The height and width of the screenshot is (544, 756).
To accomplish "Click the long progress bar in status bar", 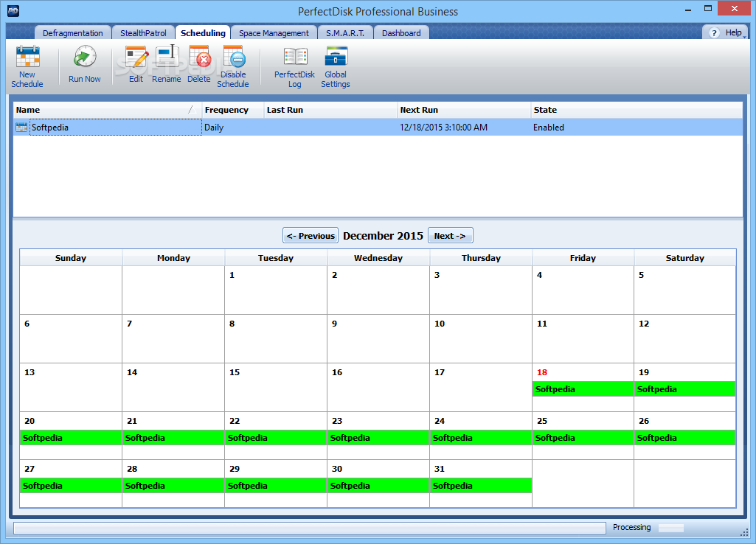I will [x=310, y=528].
